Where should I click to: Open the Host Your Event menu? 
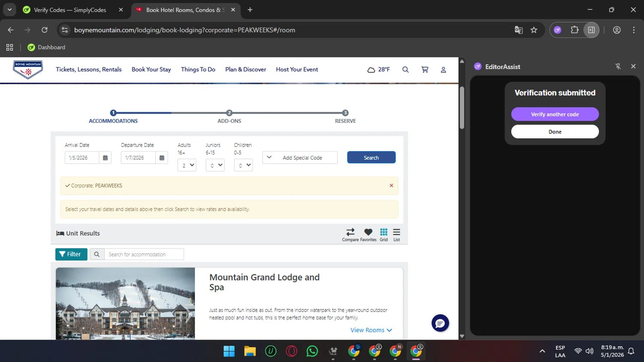click(297, 70)
